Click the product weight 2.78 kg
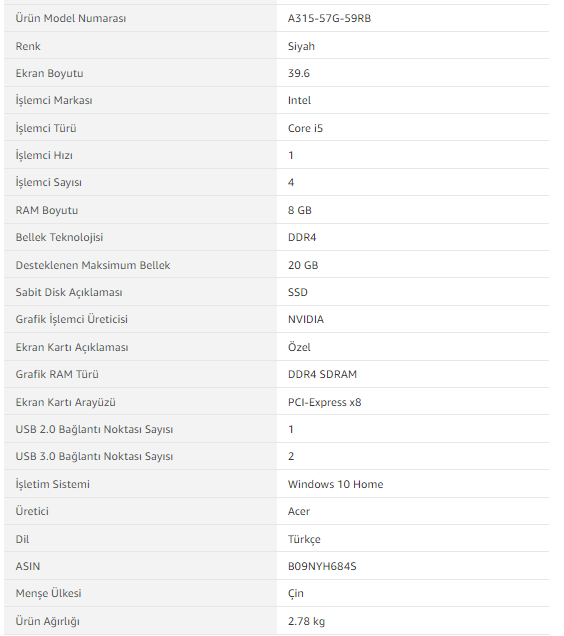This screenshot has width=564, height=636. [306, 621]
